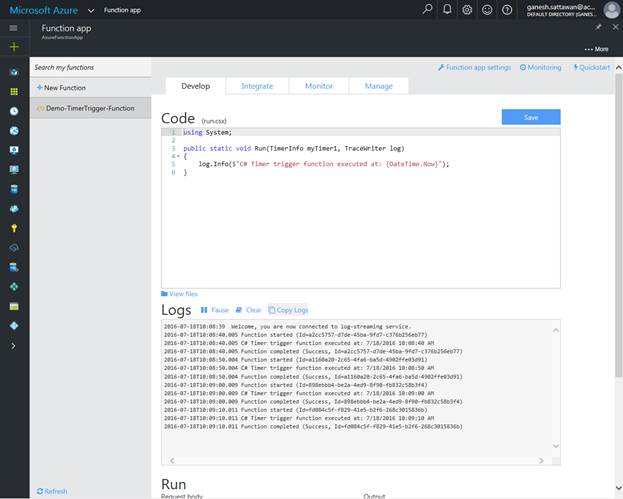
Task: Click the green grid All resources icon
Action: (13, 91)
